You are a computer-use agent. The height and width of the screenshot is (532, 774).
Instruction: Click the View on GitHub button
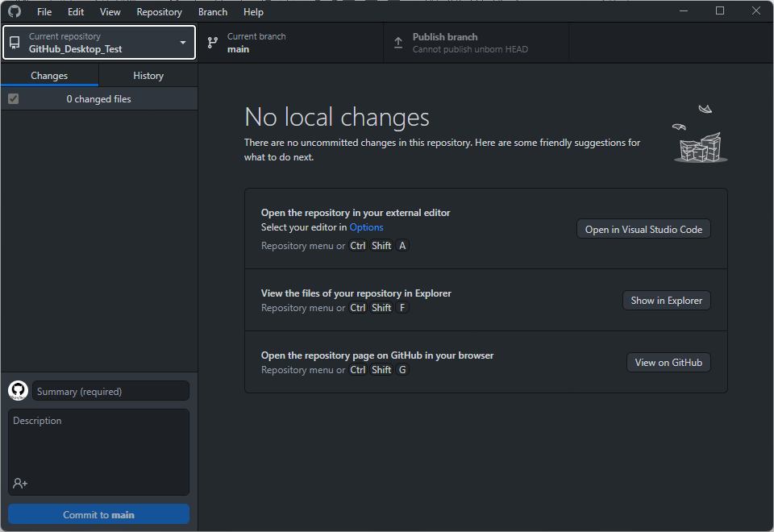668,362
